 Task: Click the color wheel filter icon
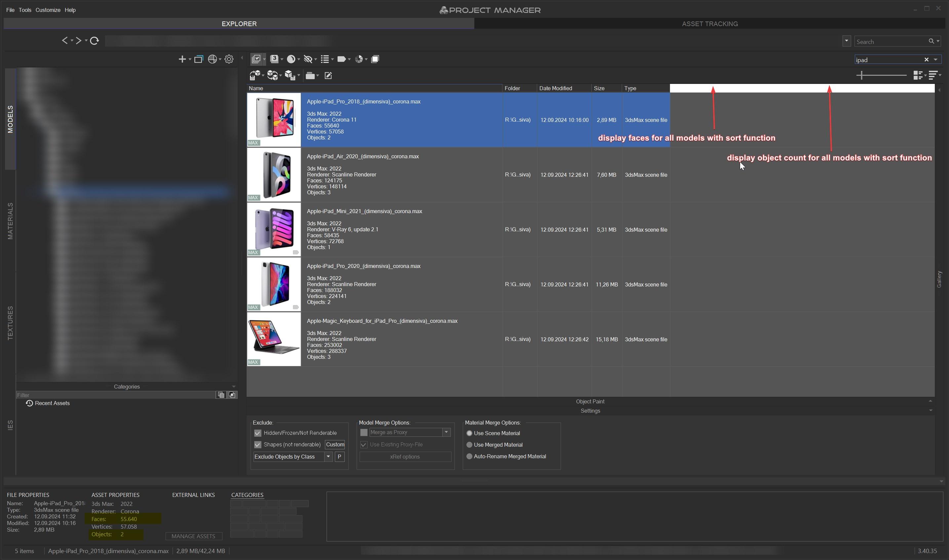[x=359, y=59]
